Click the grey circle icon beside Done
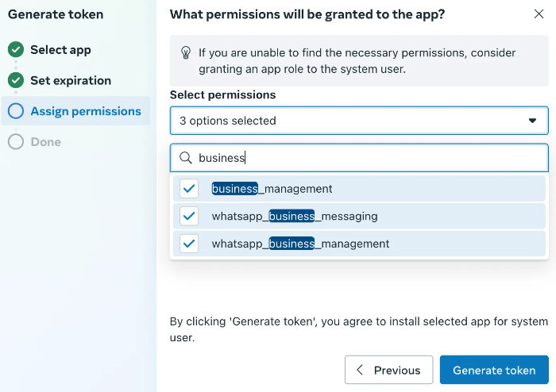Viewport: 556px width, 392px height. click(x=16, y=143)
